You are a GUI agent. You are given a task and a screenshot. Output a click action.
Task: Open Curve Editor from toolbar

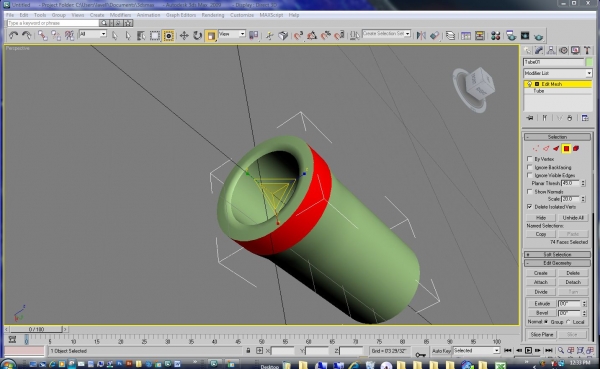[x=466, y=36]
